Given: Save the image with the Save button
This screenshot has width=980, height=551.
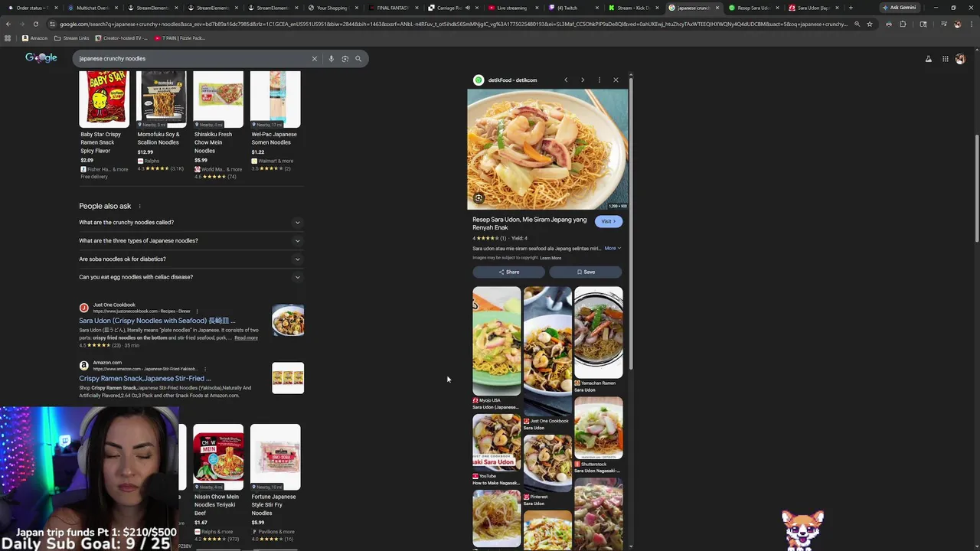Looking at the screenshot, I should pos(586,272).
